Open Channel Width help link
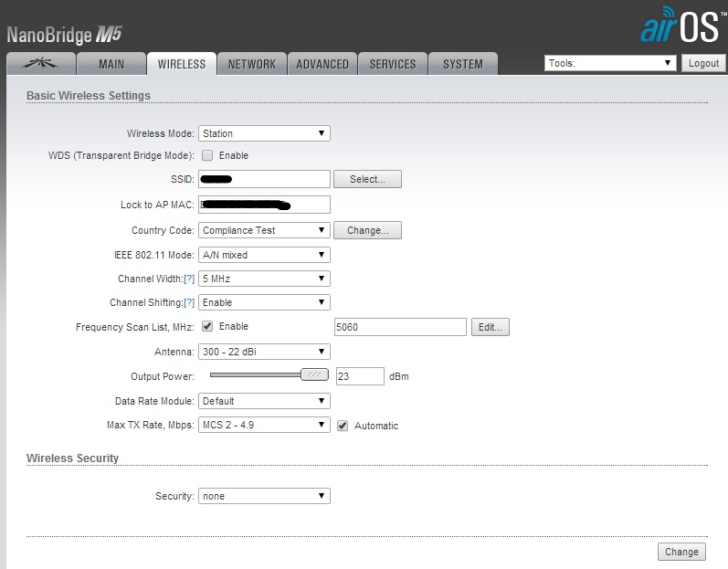This screenshot has width=728, height=569. [189, 279]
